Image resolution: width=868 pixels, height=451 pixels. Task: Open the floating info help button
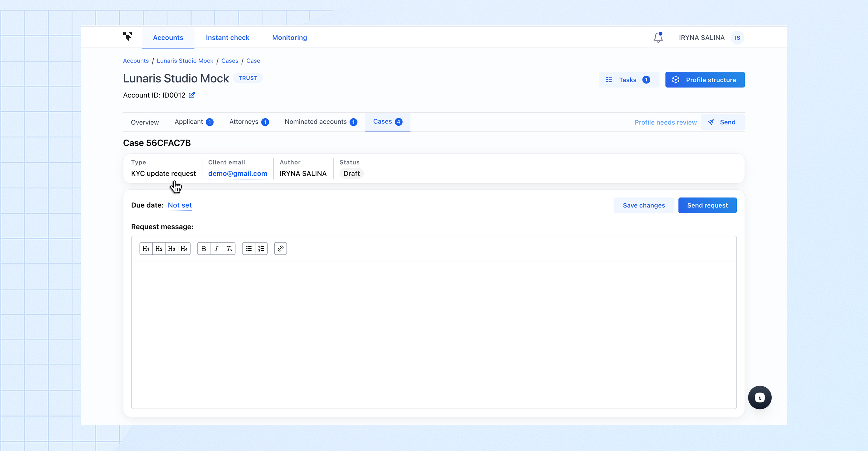point(759,397)
